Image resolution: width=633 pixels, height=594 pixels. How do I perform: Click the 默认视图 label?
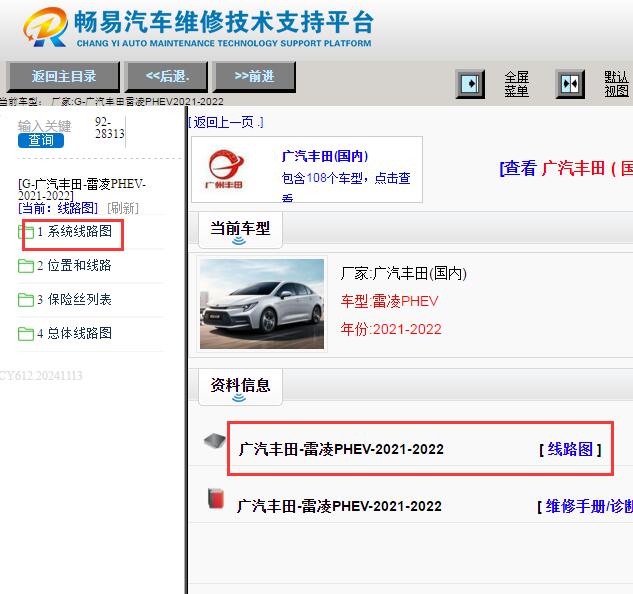tap(616, 84)
